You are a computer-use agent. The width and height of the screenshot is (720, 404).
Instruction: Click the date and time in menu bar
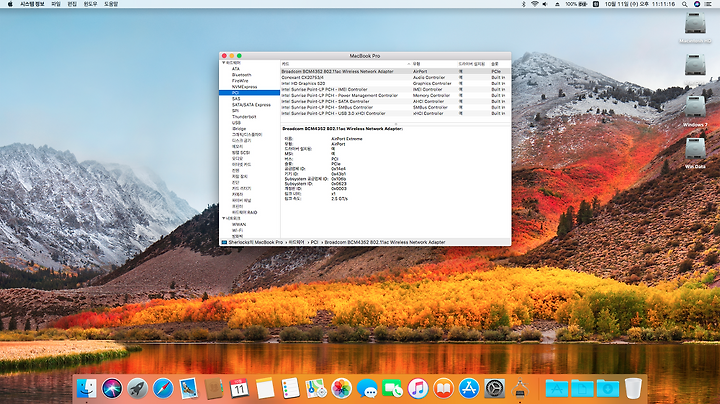tap(640, 4)
